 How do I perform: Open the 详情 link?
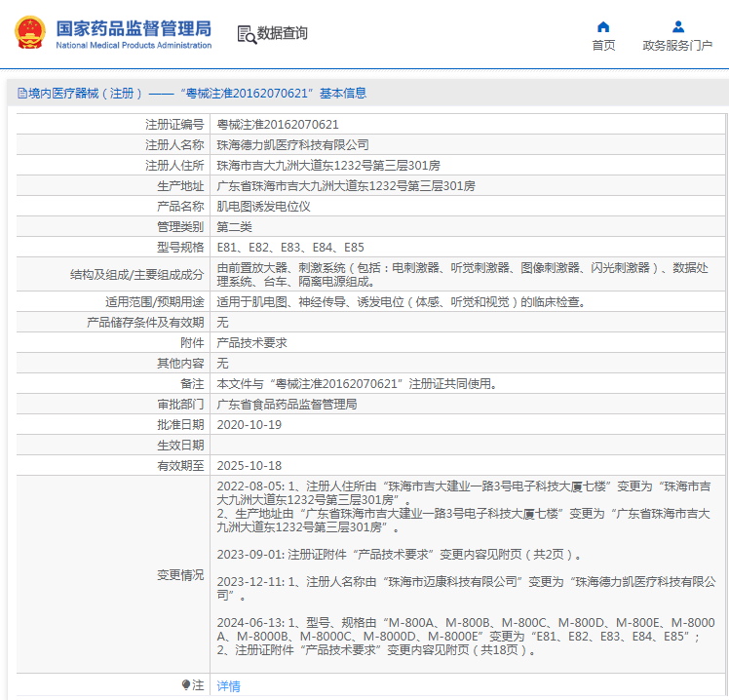tap(228, 685)
